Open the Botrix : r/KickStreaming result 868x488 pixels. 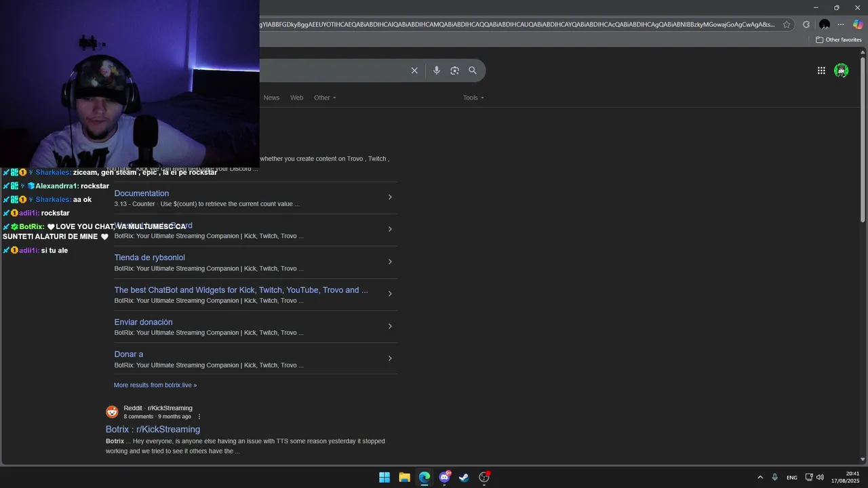(153, 429)
